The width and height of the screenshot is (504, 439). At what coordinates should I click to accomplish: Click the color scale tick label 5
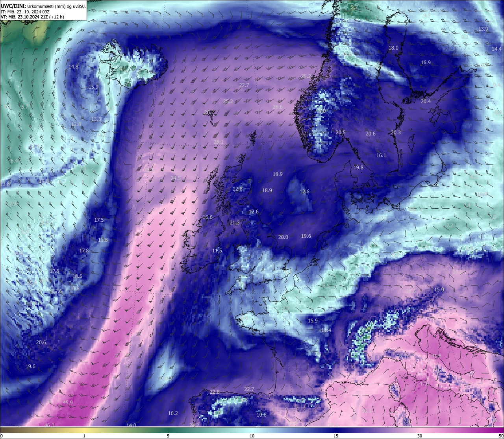pos(168,436)
